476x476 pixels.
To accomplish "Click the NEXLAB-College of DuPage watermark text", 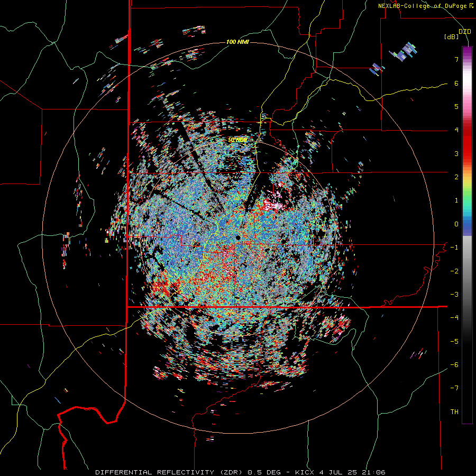I will click(426, 6).
